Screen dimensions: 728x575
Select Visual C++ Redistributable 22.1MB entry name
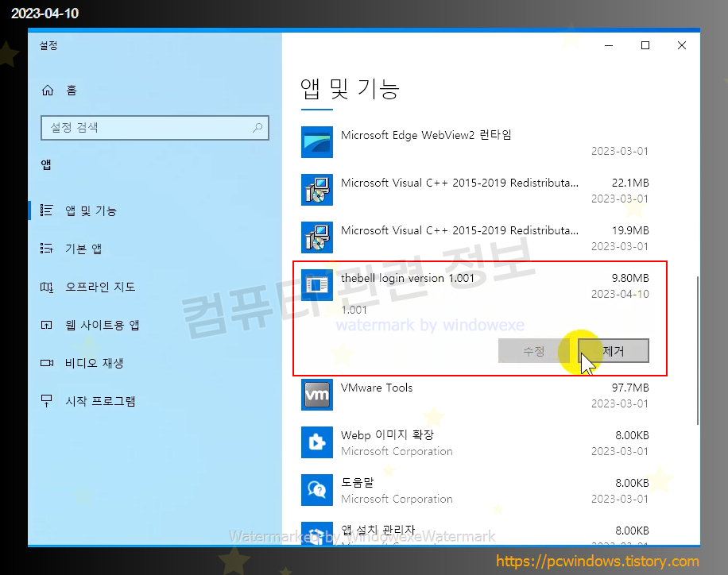pos(459,183)
